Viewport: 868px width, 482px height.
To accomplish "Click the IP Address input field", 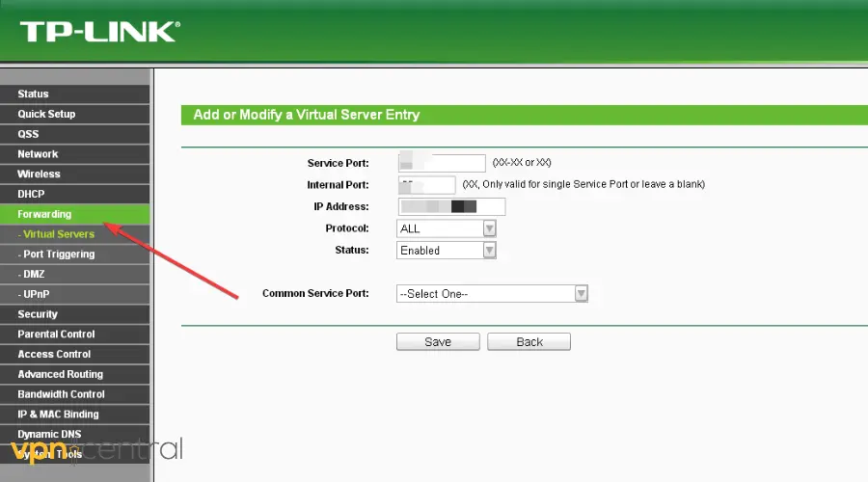I will pos(451,206).
